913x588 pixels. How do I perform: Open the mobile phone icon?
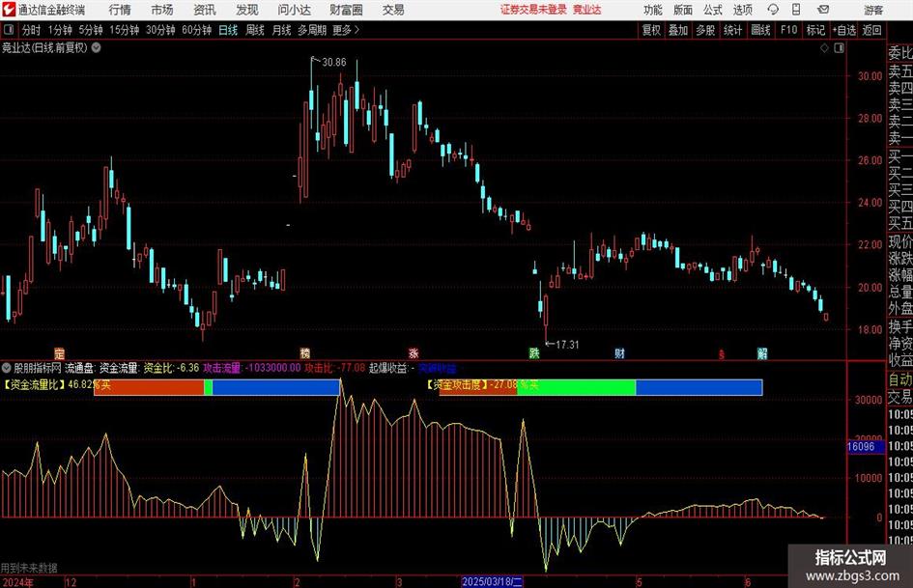796,10
